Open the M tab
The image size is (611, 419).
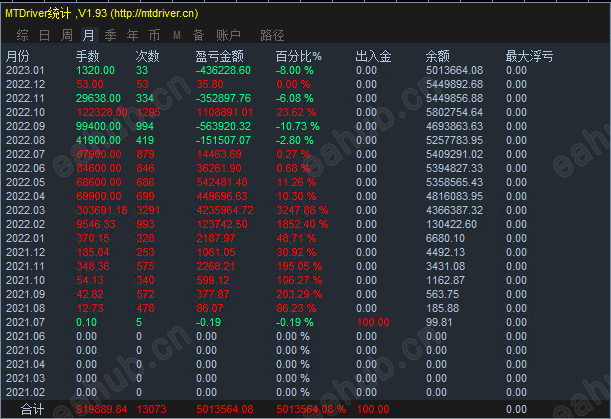click(177, 35)
